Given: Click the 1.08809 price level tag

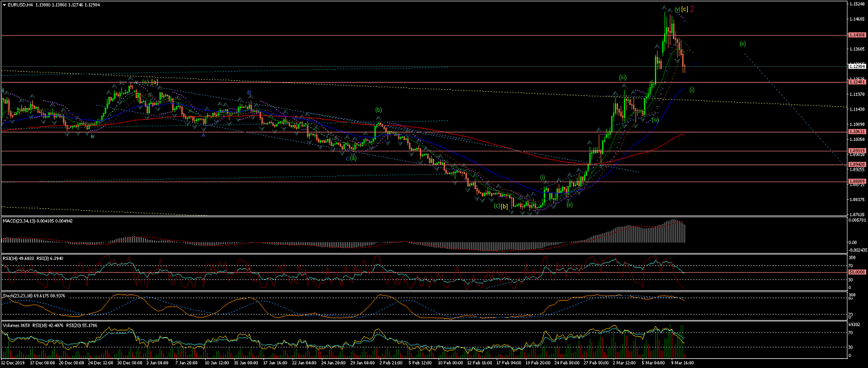Looking at the screenshot, I should click(x=856, y=182).
